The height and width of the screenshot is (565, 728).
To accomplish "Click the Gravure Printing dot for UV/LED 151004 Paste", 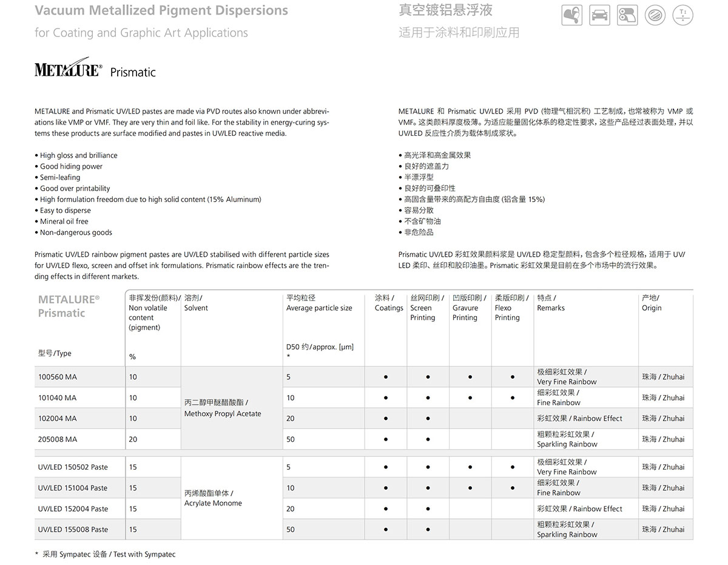I will pyautogui.click(x=470, y=488).
